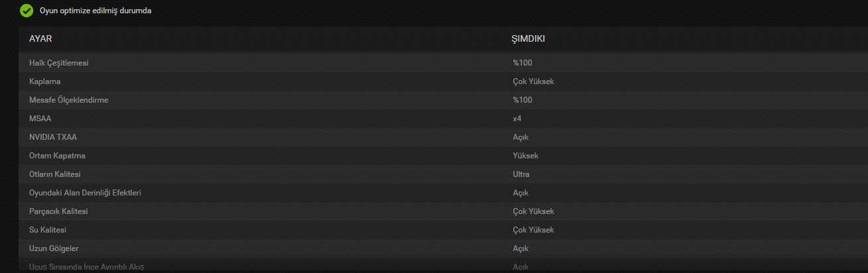Click the Mesafe Ölçeklendirme setting row
Viewport: 868px width, 273px height.
click(x=68, y=100)
